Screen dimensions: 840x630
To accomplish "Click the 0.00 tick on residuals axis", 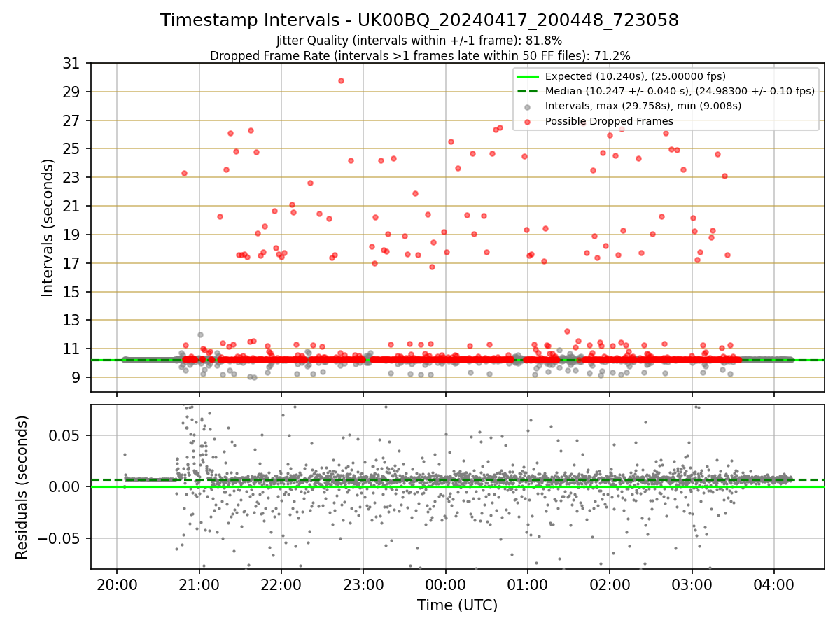I will click(66, 487).
